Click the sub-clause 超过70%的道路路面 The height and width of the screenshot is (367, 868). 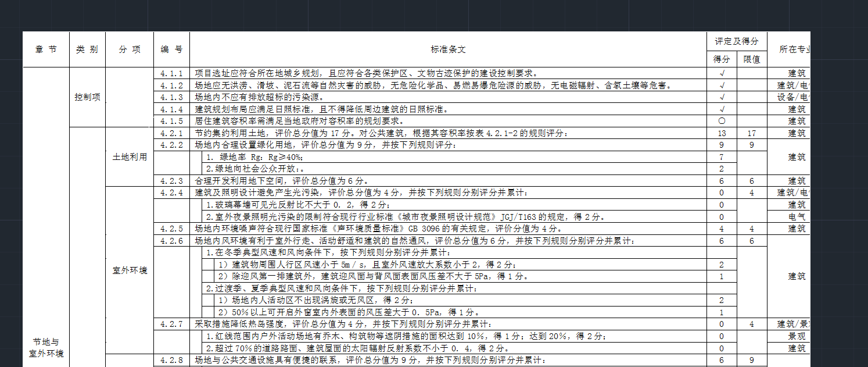click(357, 348)
